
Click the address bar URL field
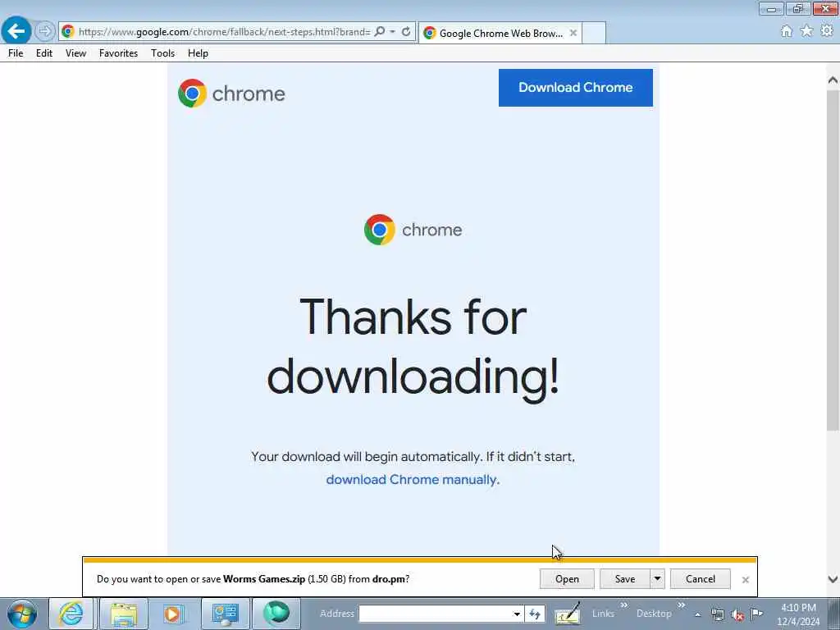(x=224, y=32)
